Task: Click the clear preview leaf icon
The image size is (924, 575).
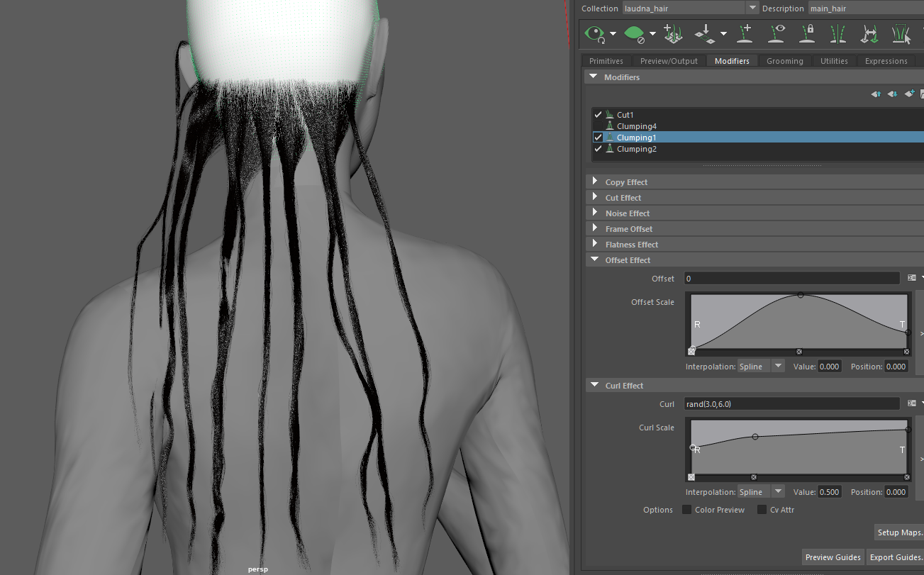Action: click(634, 33)
